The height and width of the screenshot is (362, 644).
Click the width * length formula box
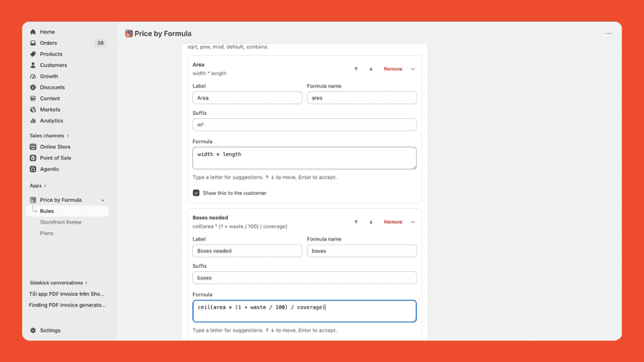pyautogui.click(x=304, y=158)
